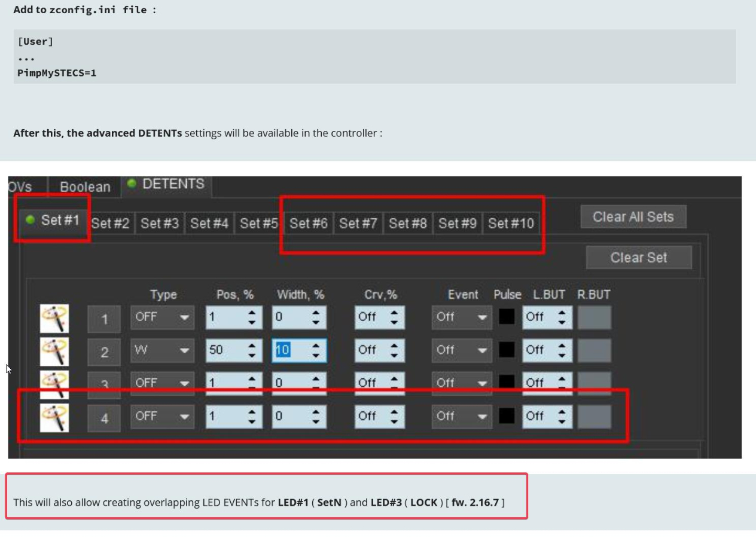
Task: Open the Event dropdown in row 4
Action: pyautogui.click(x=462, y=416)
